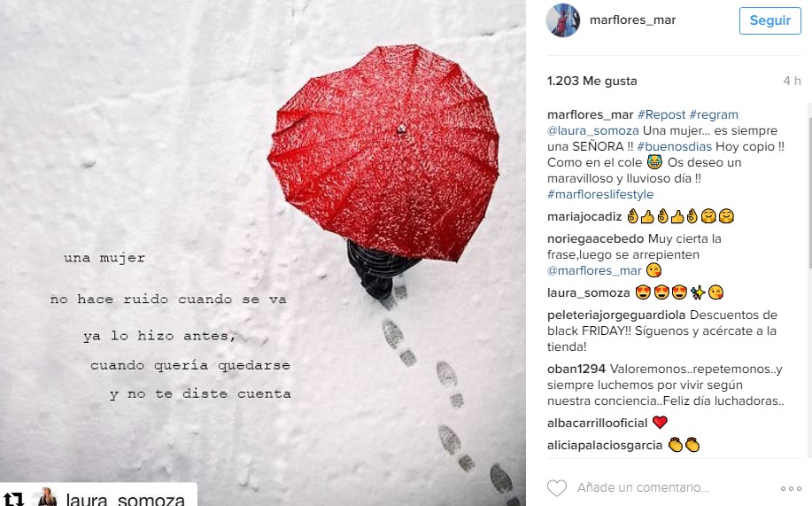Image resolution: width=812 pixels, height=506 pixels.
Task: Open the #marfloreslifestyle hashtag
Action: point(600,194)
